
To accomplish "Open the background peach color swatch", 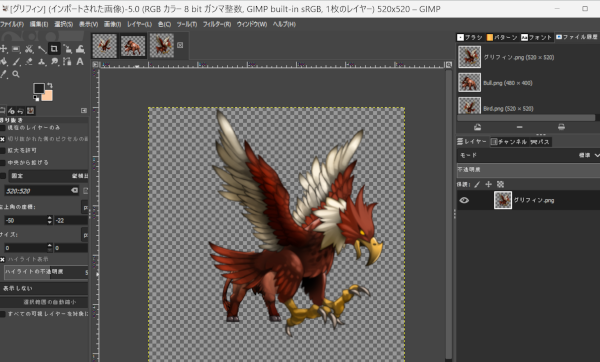I will pos(47,95).
